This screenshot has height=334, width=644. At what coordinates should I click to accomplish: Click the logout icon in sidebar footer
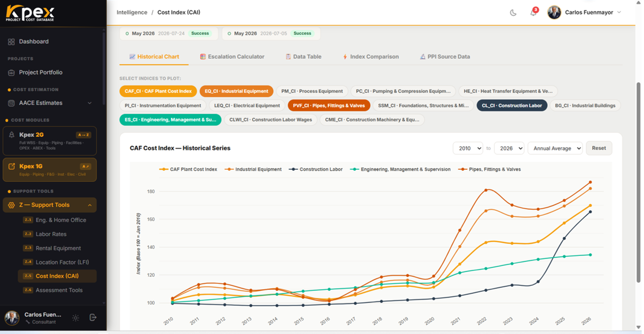click(93, 317)
